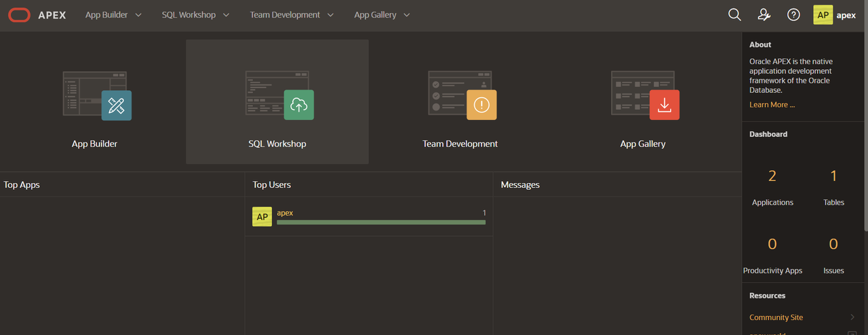View the 0 Productivity Apps count
Screen dimensions: 868x335
click(x=772, y=244)
